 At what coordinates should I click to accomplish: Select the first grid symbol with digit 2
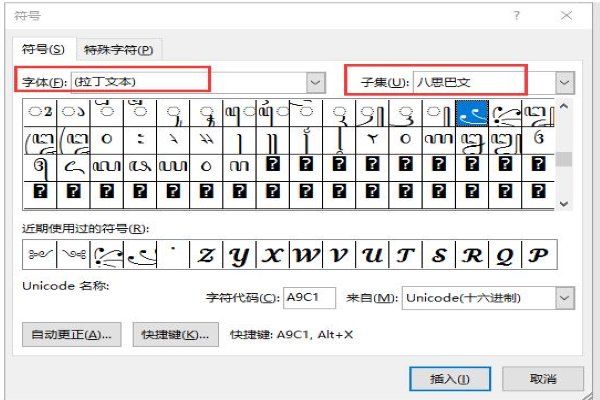tap(40, 113)
